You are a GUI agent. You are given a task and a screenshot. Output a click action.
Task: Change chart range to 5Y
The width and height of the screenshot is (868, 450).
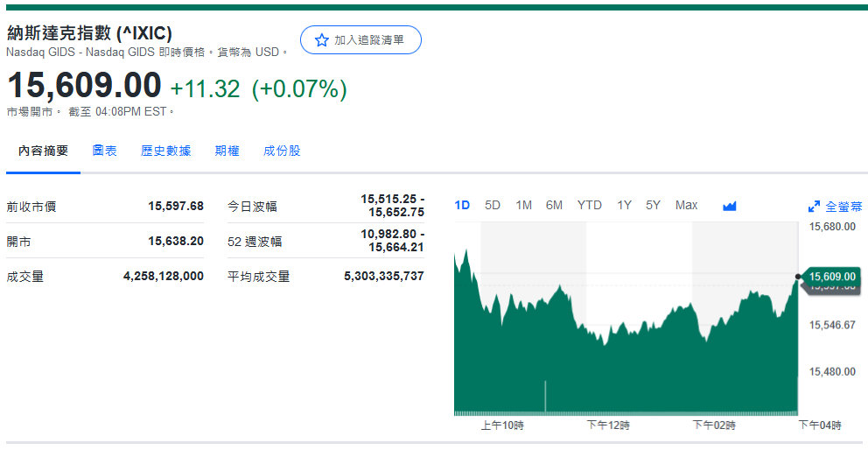pos(653,205)
